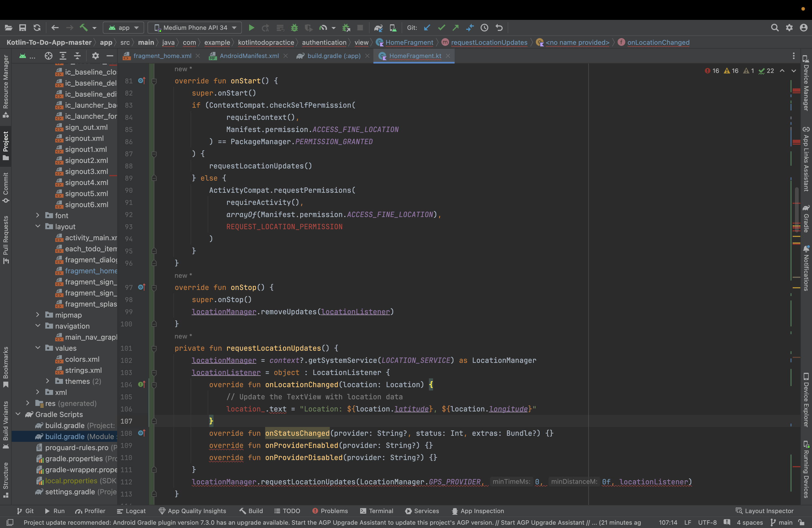Collapse all nodes in the Project tree toolbar
The height and width of the screenshot is (528, 812).
[77, 56]
